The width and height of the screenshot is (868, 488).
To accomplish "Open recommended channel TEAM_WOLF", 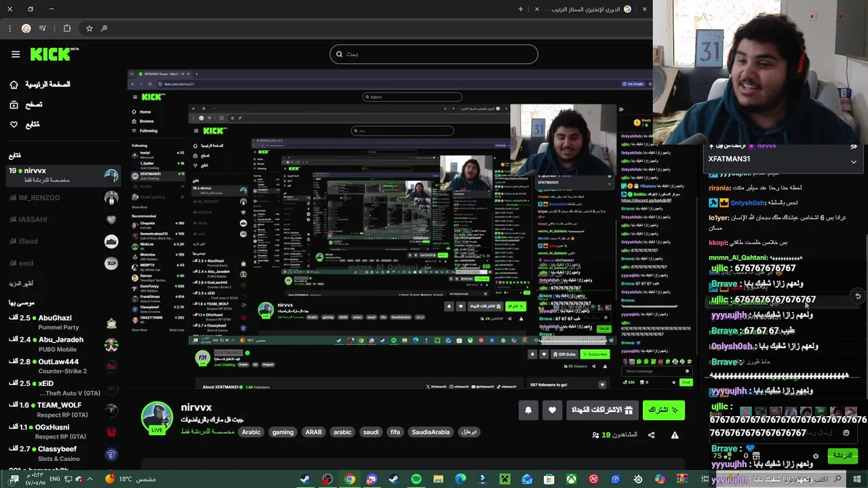I will tap(64, 409).
